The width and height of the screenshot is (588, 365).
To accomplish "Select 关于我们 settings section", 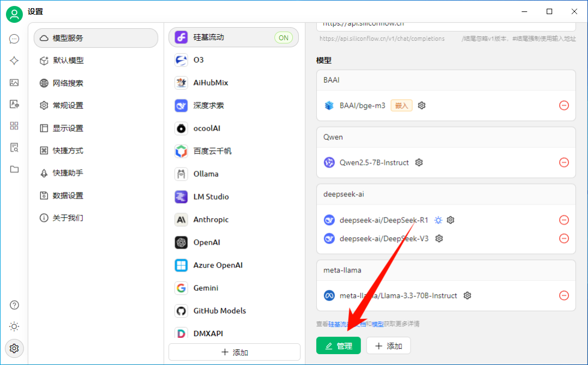I will pyautogui.click(x=96, y=218).
